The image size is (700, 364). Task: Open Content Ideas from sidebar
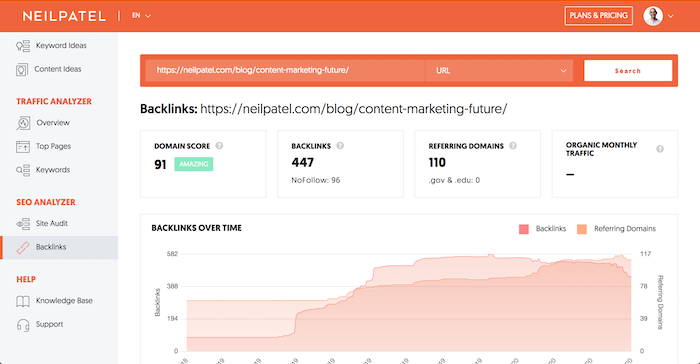click(x=58, y=69)
